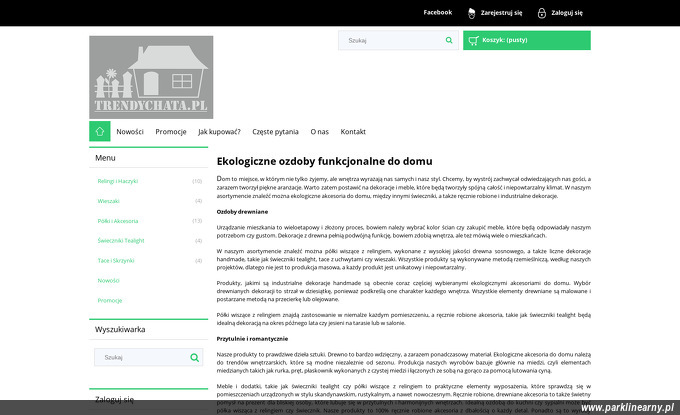Open the Częste pytania menu item
Image resolution: width=680 pixels, height=415 pixels.
click(275, 132)
